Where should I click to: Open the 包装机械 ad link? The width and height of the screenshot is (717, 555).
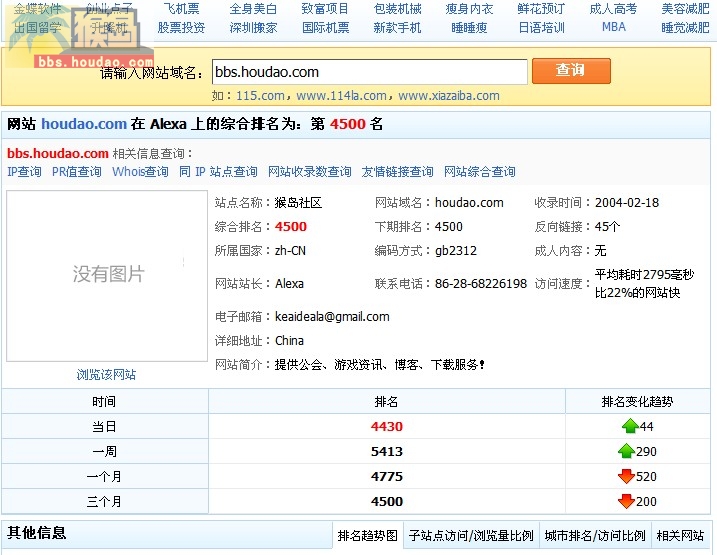tap(397, 9)
